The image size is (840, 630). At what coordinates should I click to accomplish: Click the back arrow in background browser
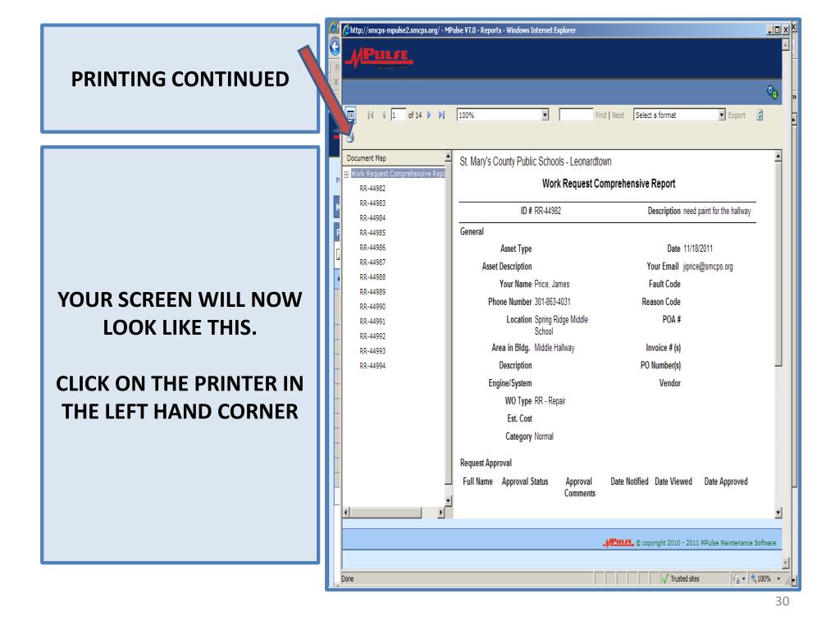(335, 47)
